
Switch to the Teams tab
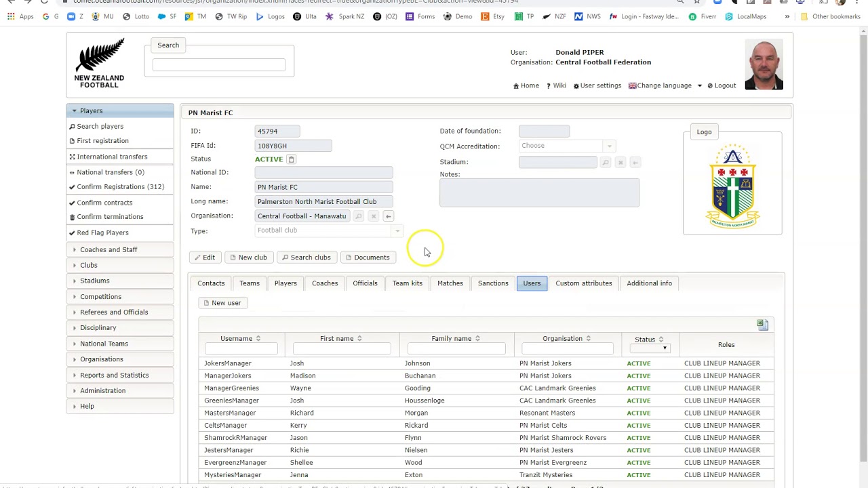point(250,283)
